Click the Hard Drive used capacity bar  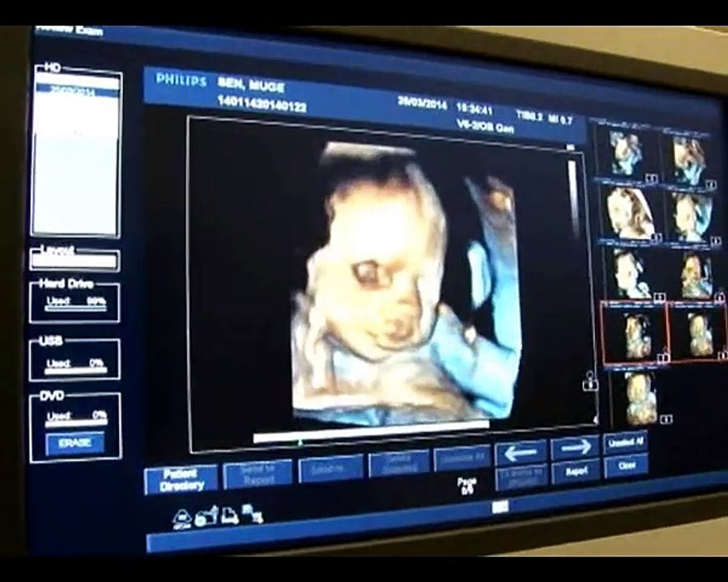point(75,308)
